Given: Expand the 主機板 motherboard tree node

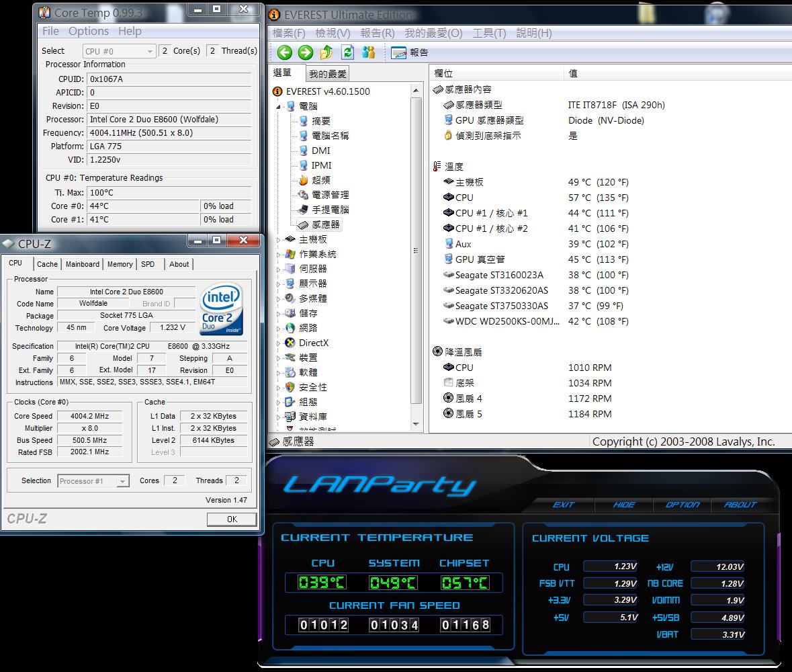Looking at the screenshot, I should (x=279, y=239).
